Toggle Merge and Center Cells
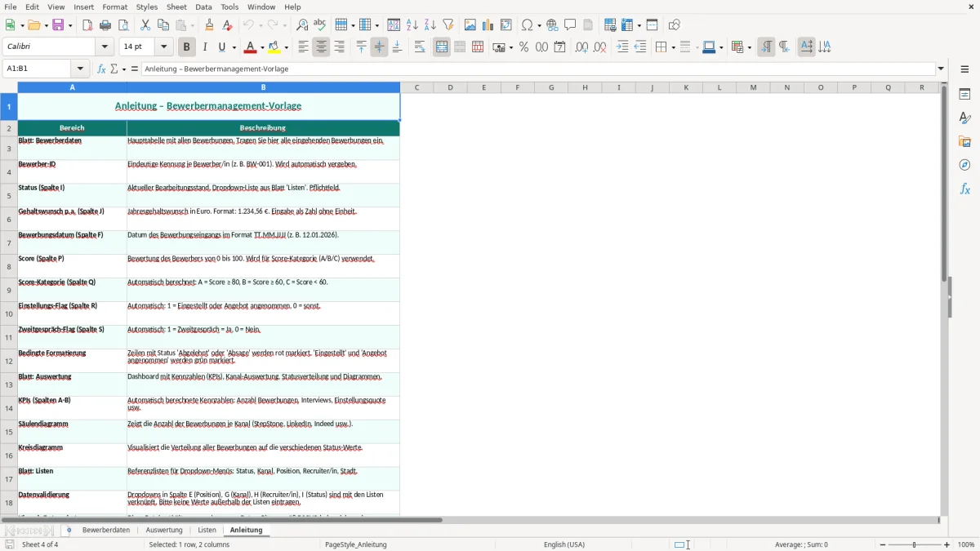The height and width of the screenshot is (551, 980). tap(442, 47)
